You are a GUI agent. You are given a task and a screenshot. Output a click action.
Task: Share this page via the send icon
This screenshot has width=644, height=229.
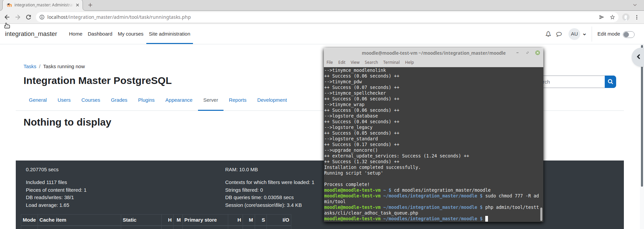click(x=602, y=17)
